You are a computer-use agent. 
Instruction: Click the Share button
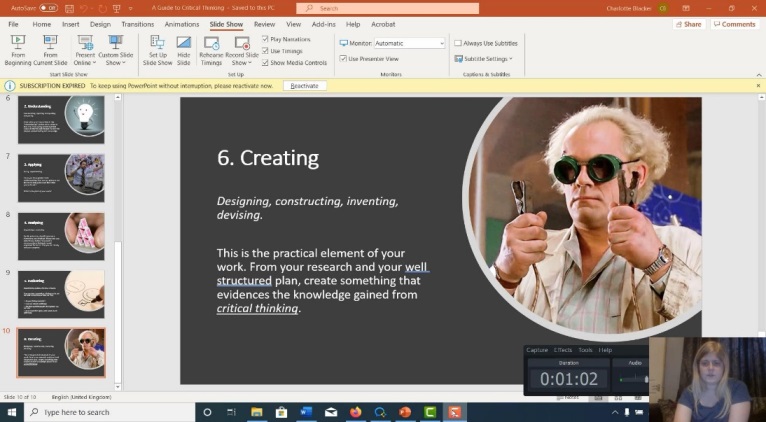tap(688, 24)
